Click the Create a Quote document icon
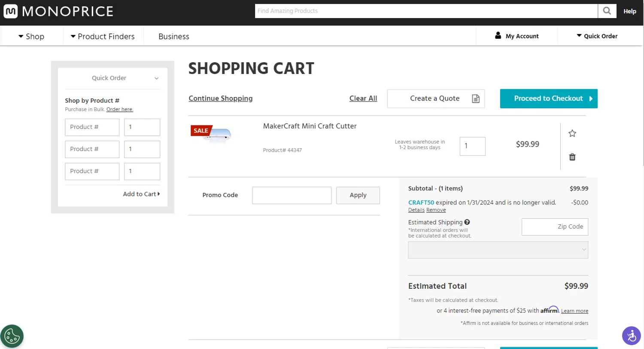Viewport: 644px width, 349px height. pos(476,98)
